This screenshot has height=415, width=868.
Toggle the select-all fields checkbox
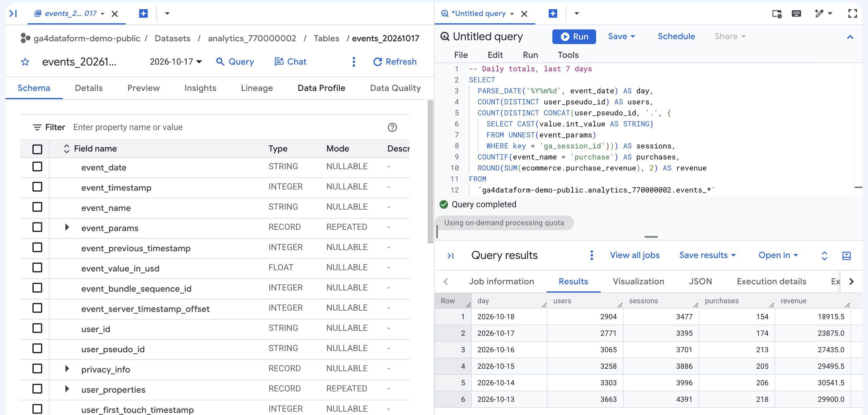[37, 149]
